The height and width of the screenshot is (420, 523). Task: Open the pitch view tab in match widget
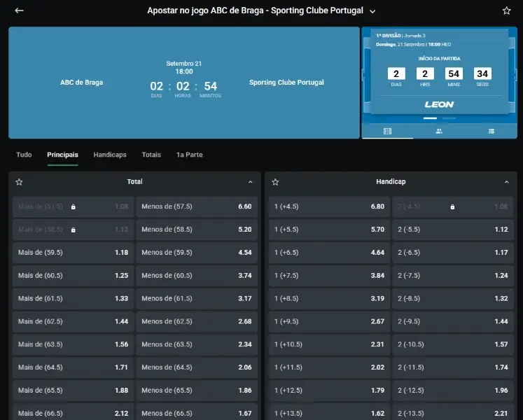coord(387,131)
